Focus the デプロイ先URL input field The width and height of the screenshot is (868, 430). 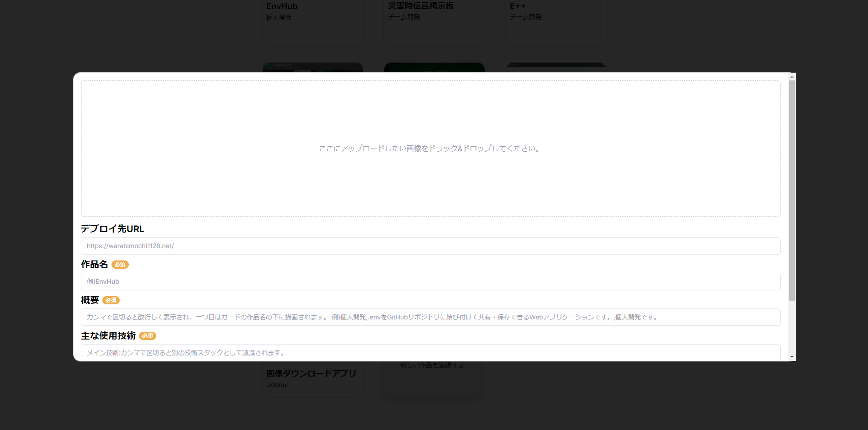(x=430, y=246)
